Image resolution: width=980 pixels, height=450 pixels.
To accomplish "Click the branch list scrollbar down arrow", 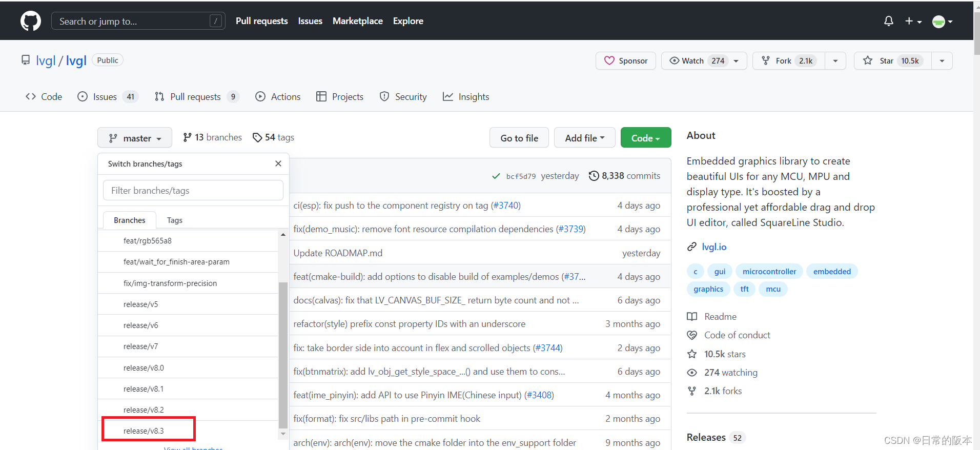I will 283,434.
